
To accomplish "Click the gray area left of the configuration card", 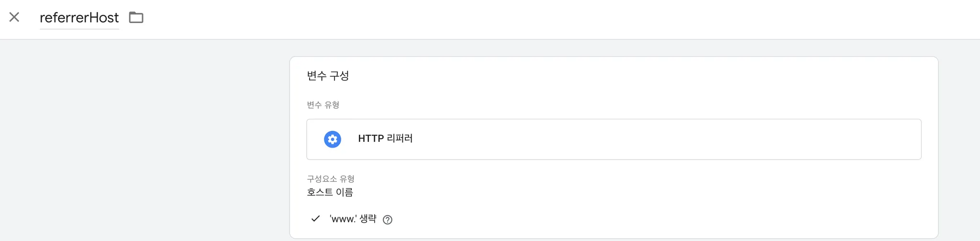I will tap(144, 144).
